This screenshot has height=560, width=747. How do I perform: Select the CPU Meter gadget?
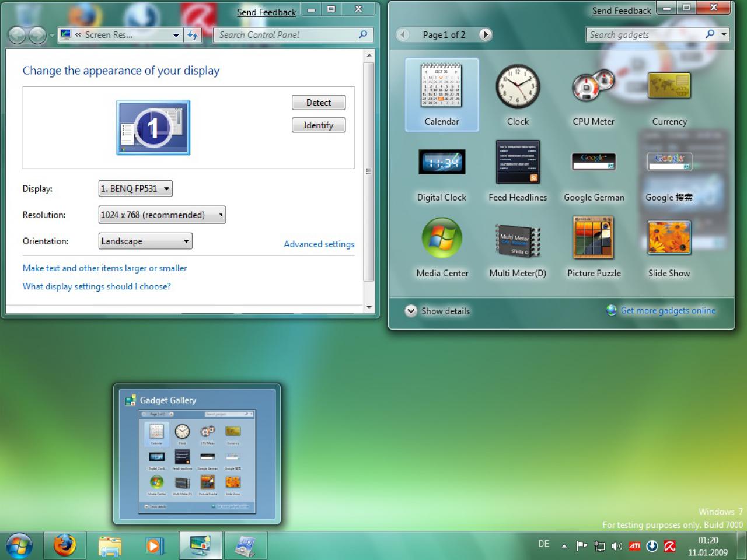(x=594, y=94)
